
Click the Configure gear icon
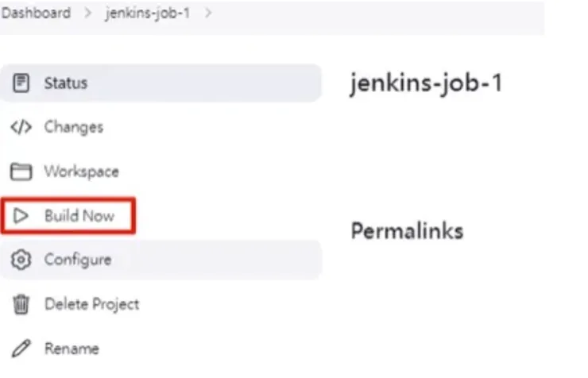[x=21, y=260]
